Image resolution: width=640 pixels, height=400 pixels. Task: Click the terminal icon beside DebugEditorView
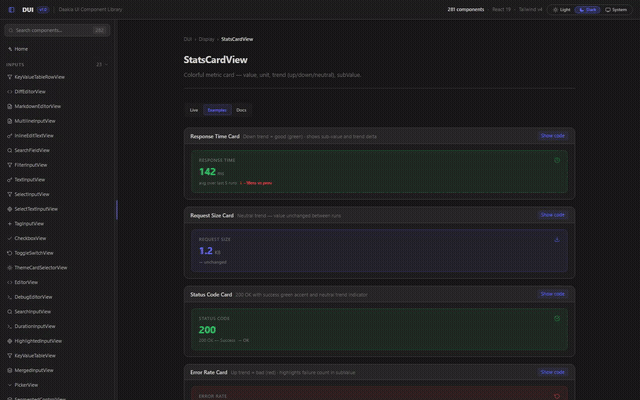(9, 297)
